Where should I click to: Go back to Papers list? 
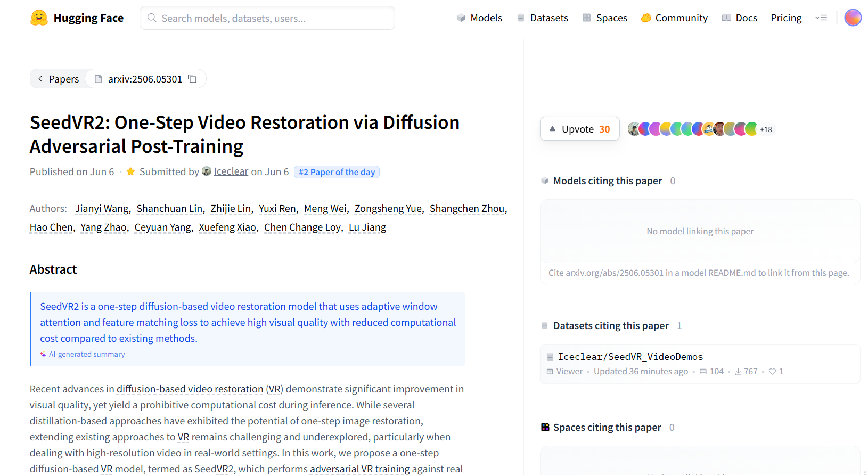[58, 79]
